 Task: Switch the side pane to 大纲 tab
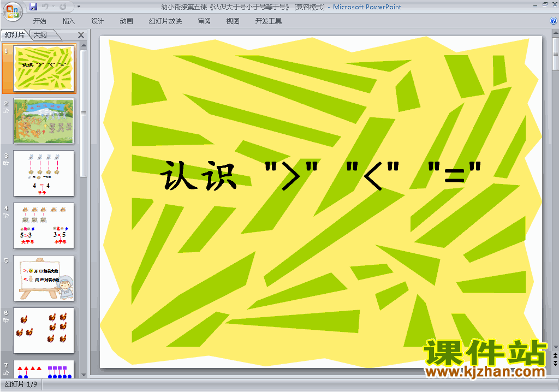(40, 34)
